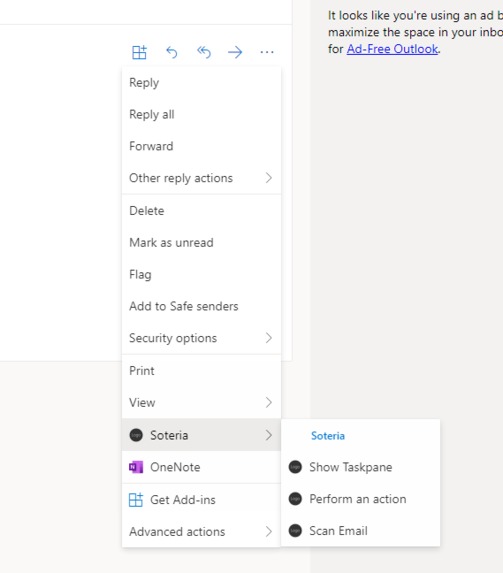Select Flag menu entry
The height and width of the screenshot is (573, 503).
(201, 274)
